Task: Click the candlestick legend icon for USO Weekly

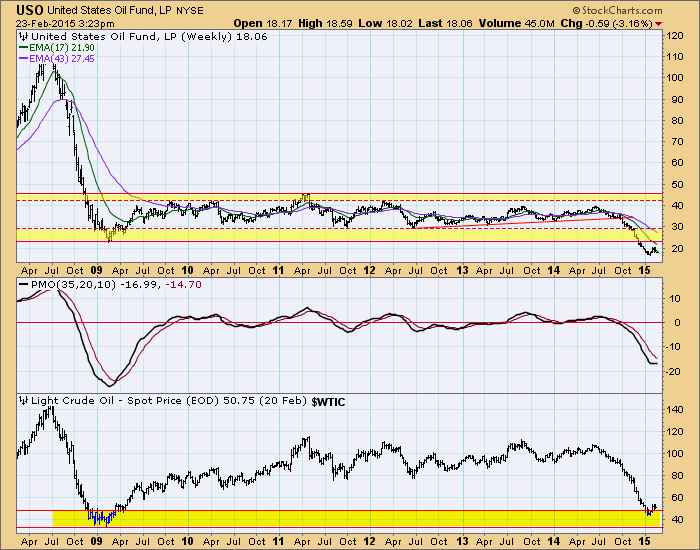Action: [x=22, y=35]
